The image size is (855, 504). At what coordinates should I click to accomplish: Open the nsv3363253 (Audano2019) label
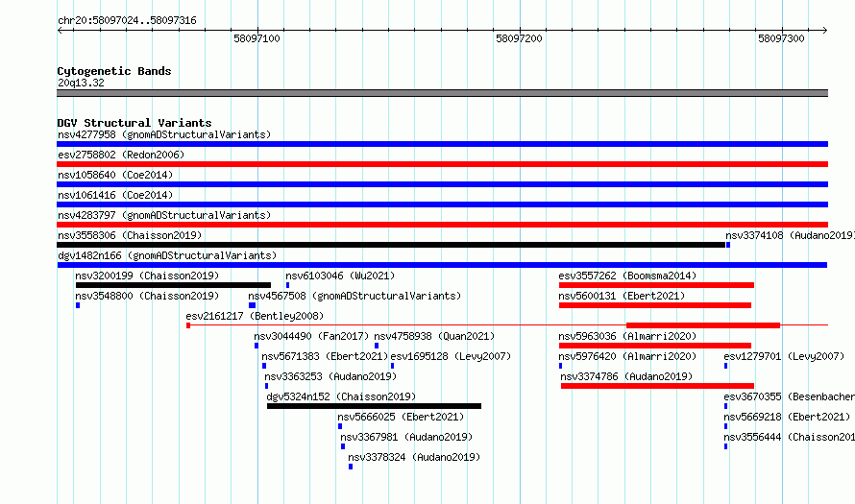pyautogui.click(x=330, y=376)
